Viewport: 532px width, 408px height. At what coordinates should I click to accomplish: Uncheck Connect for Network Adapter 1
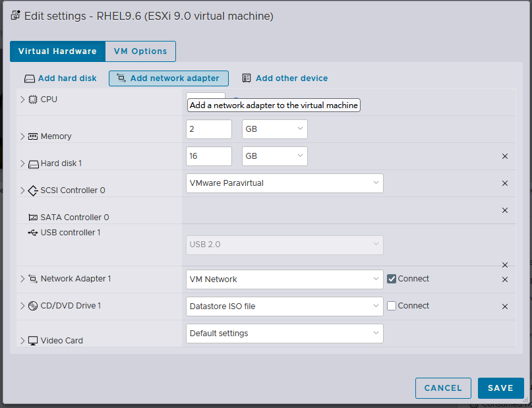[x=392, y=279]
